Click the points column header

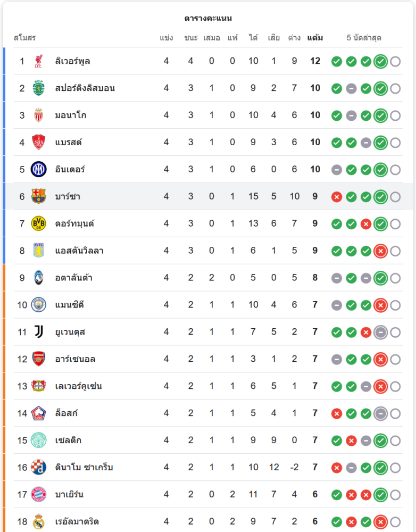(x=315, y=38)
